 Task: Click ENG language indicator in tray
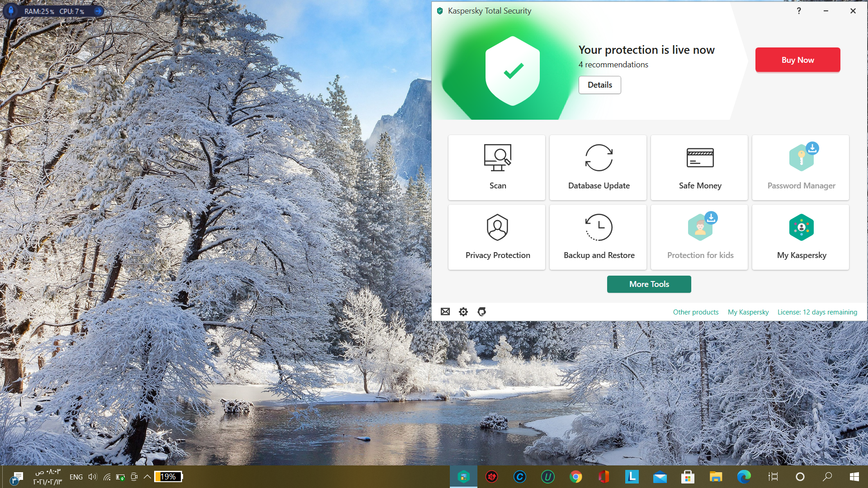click(76, 477)
